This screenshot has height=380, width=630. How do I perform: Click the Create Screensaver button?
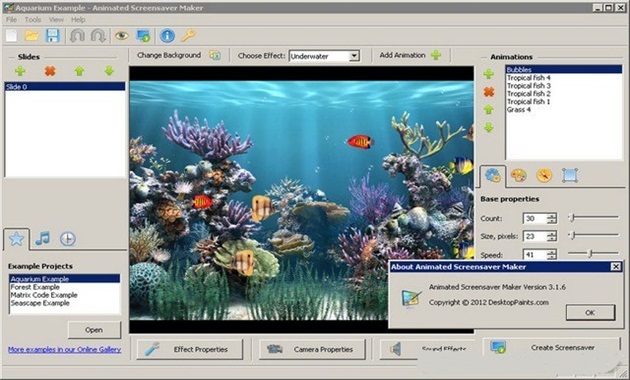tap(551, 347)
